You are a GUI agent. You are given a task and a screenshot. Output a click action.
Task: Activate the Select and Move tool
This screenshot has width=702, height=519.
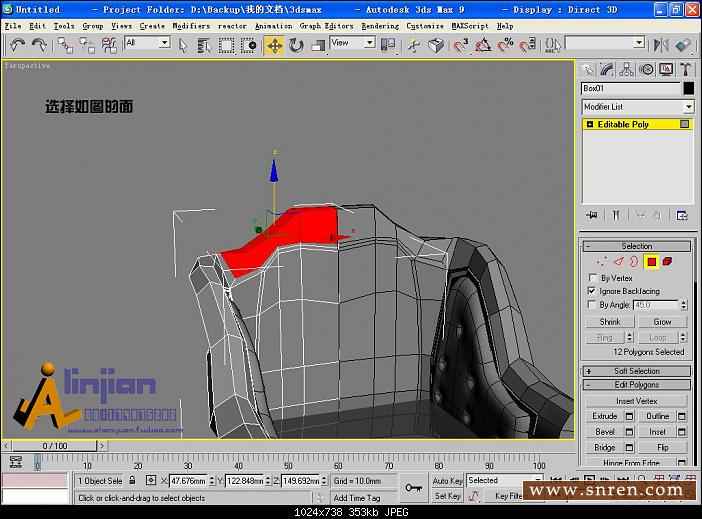point(274,45)
